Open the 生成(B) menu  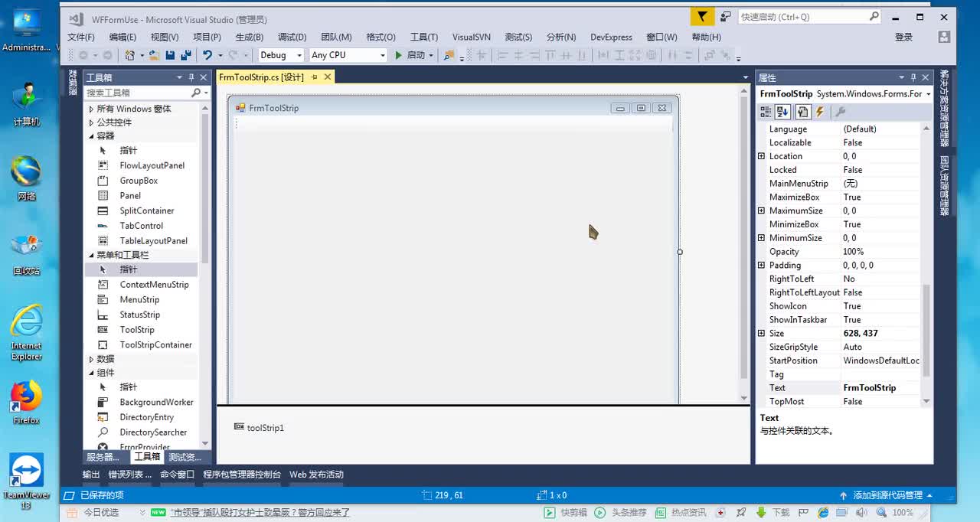point(249,37)
